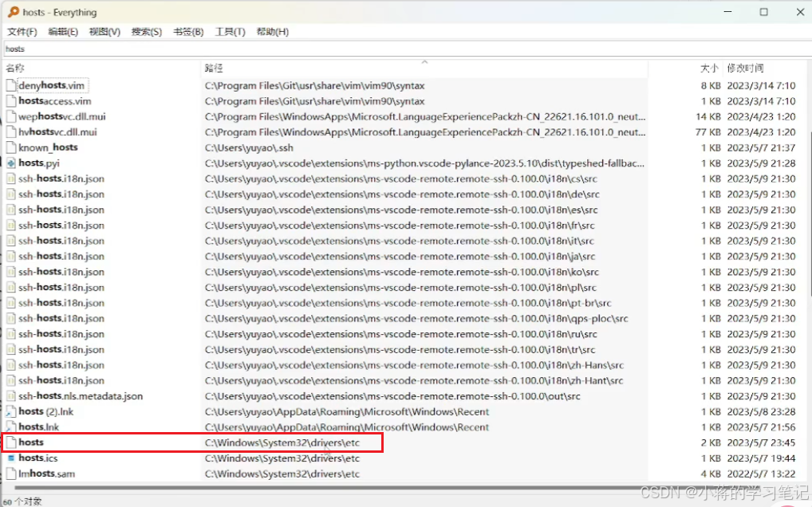Click the 77 KB size cell

click(708, 132)
